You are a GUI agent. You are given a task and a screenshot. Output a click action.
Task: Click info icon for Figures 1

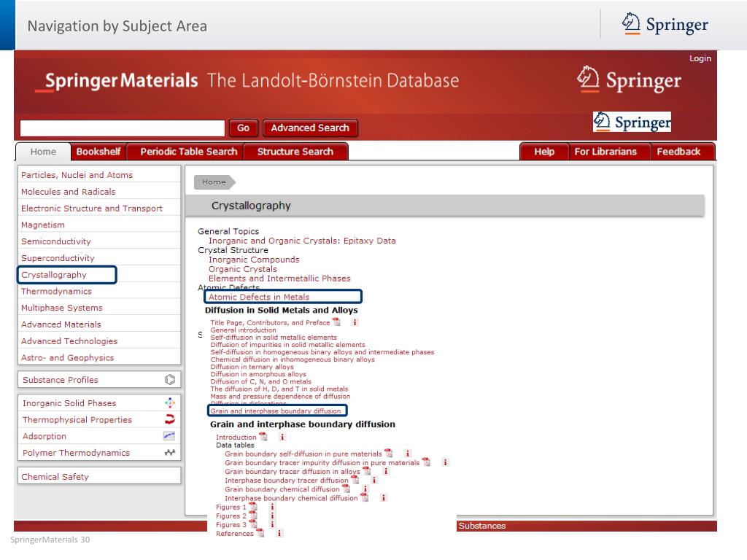click(x=272, y=507)
